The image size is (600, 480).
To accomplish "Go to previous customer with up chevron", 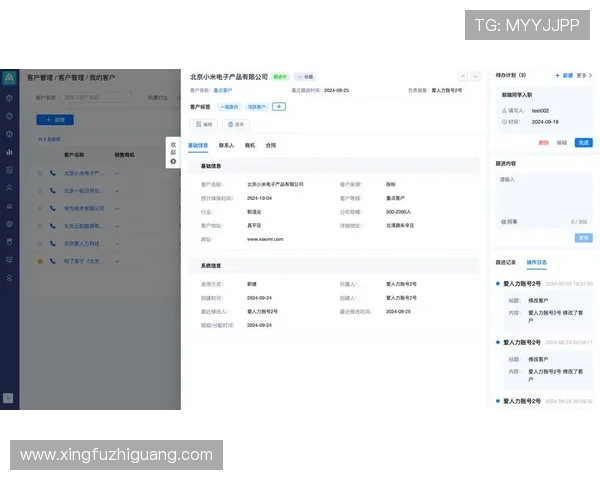I will click(x=463, y=77).
